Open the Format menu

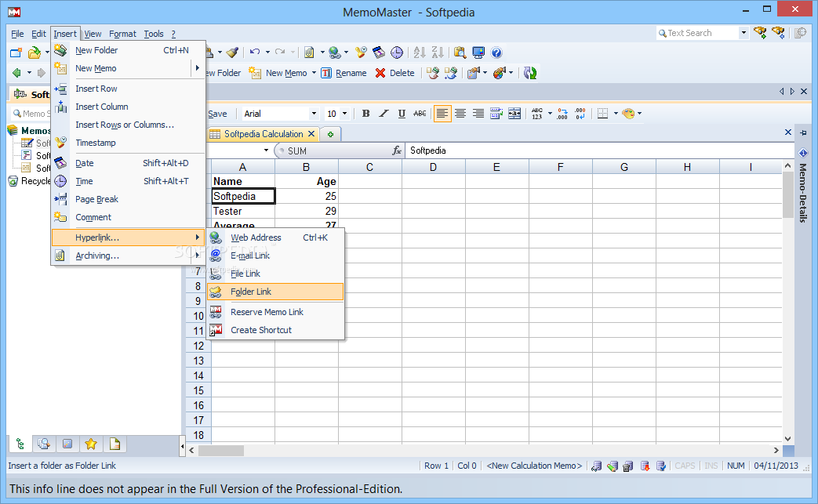(122, 34)
